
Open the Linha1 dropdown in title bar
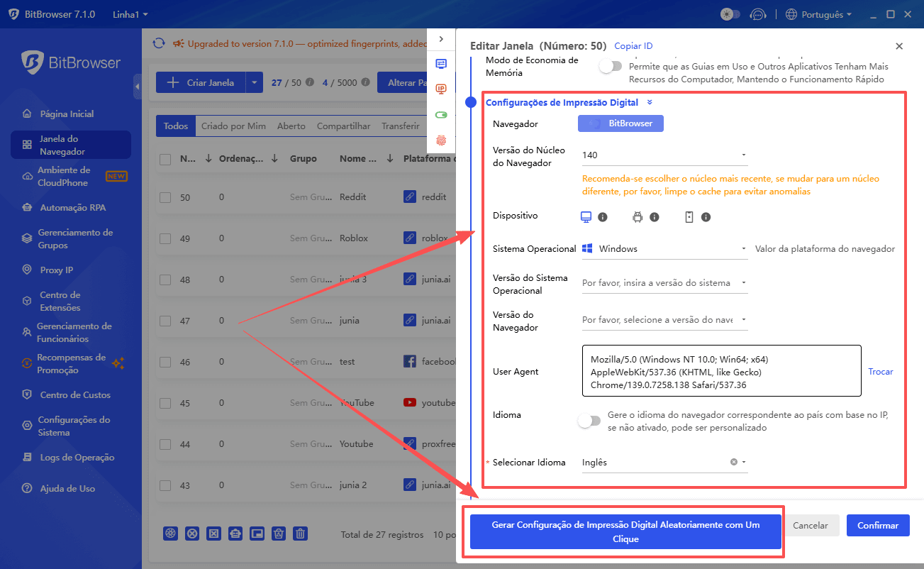[x=130, y=14]
